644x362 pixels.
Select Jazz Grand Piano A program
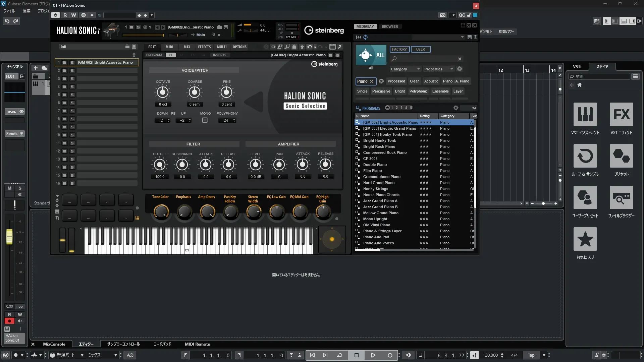pos(380,201)
